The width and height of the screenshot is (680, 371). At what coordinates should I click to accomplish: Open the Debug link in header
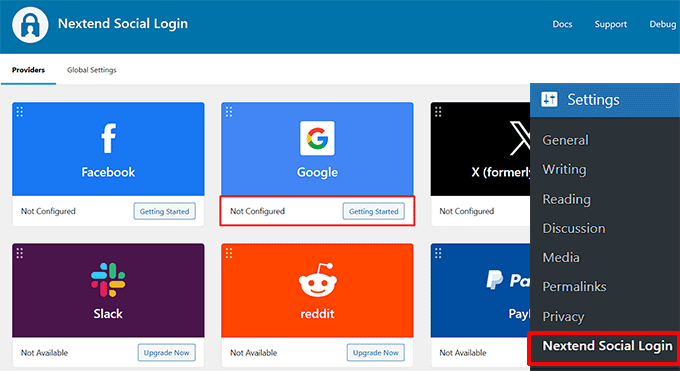pyautogui.click(x=663, y=24)
